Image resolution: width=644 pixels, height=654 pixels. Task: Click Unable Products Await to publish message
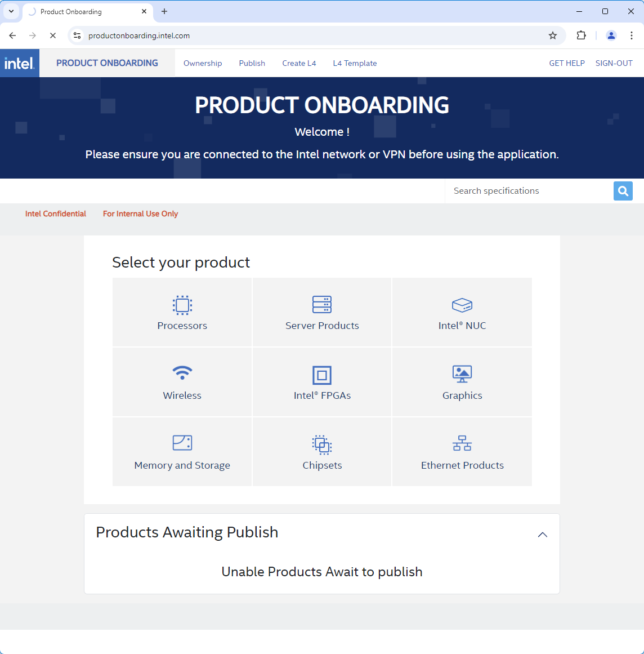[322, 572]
